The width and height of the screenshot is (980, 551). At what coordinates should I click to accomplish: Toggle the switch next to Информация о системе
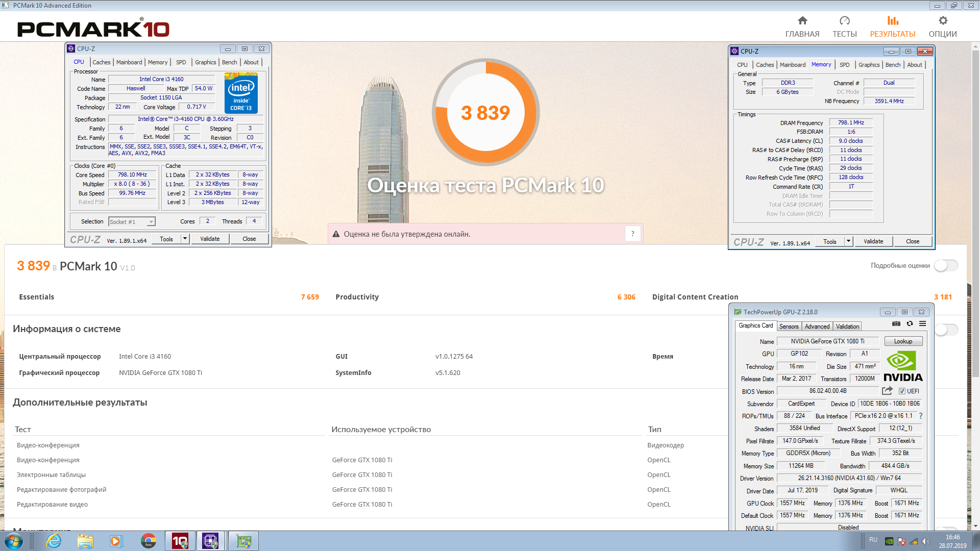tap(946, 330)
